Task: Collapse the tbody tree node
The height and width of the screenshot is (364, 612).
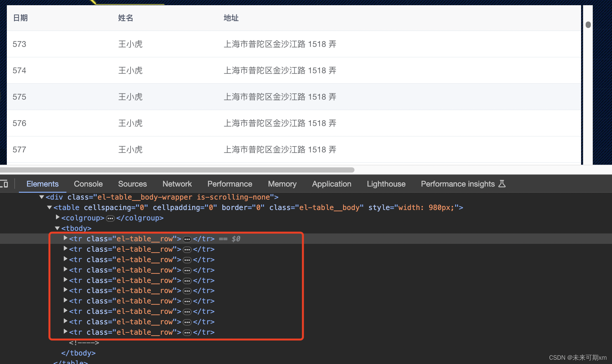Action: point(57,228)
